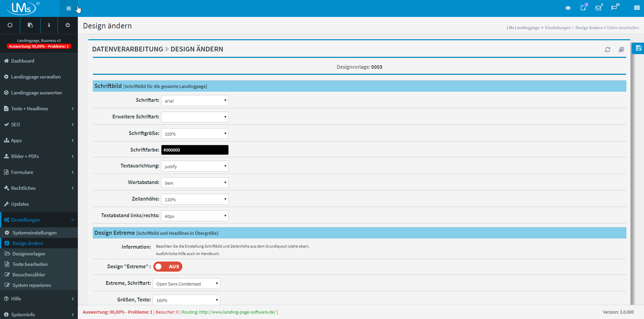Log out via the power icon
Viewport: 644px width, 319px height.
pyautogui.click(x=68, y=25)
